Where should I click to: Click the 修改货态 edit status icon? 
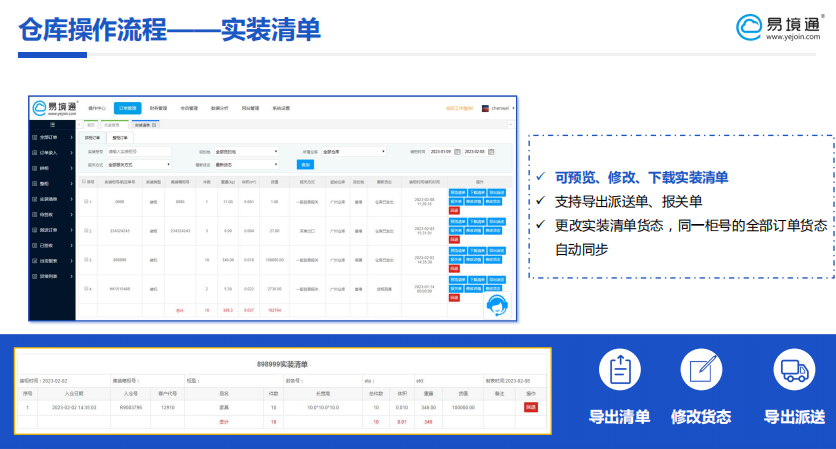pos(701,371)
